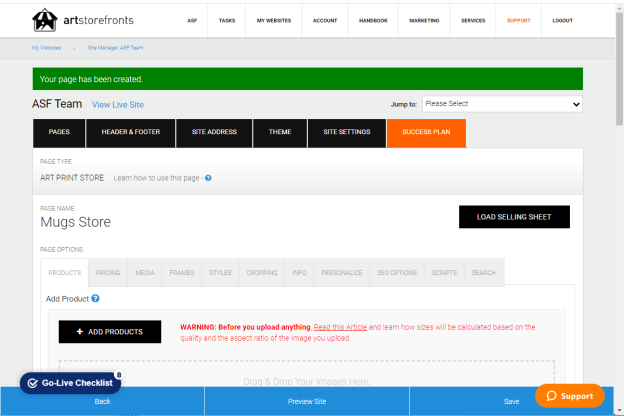Open the Account menu

325,20
